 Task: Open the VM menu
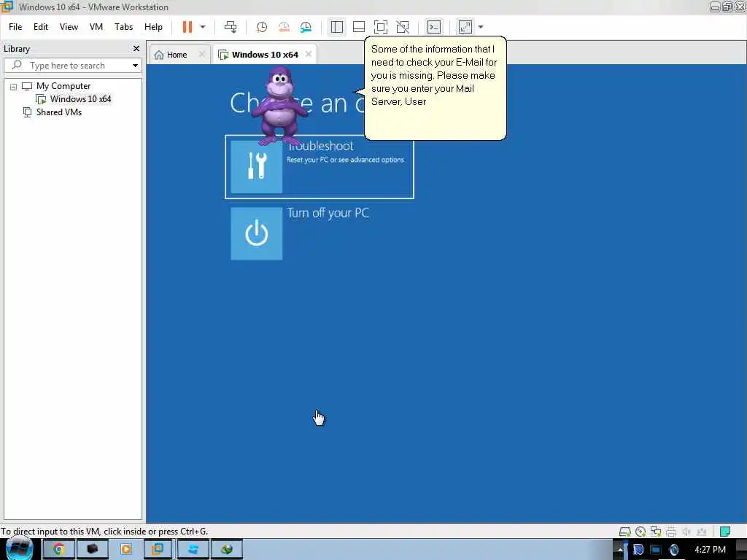coord(96,27)
